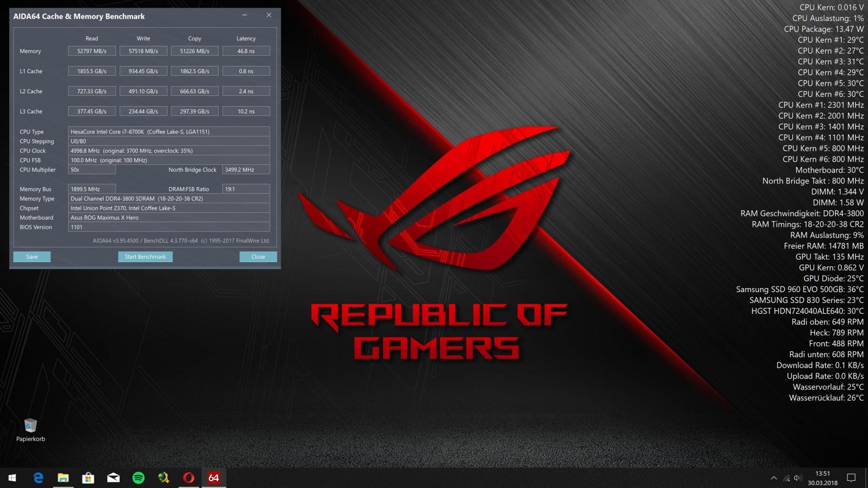
Task: Open Microsoft Store from the taskbar
Action: click(x=88, y=478)
